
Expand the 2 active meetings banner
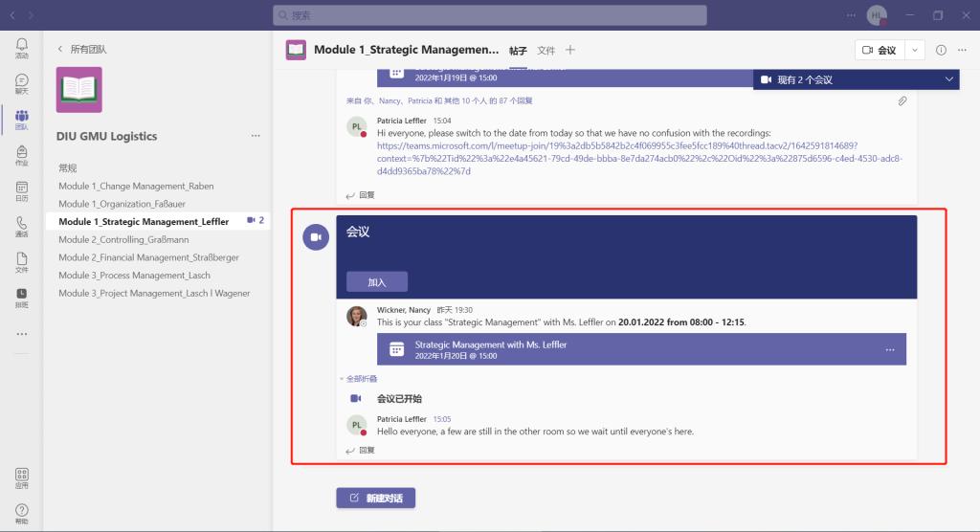click(x=948, y=79)
